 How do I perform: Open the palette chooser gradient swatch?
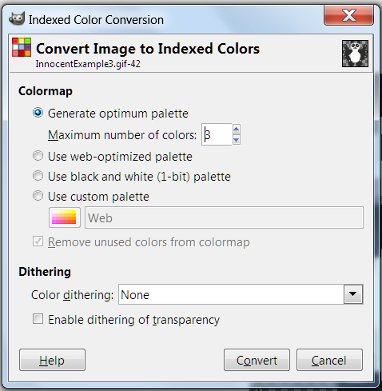click(x=65, y=218)
